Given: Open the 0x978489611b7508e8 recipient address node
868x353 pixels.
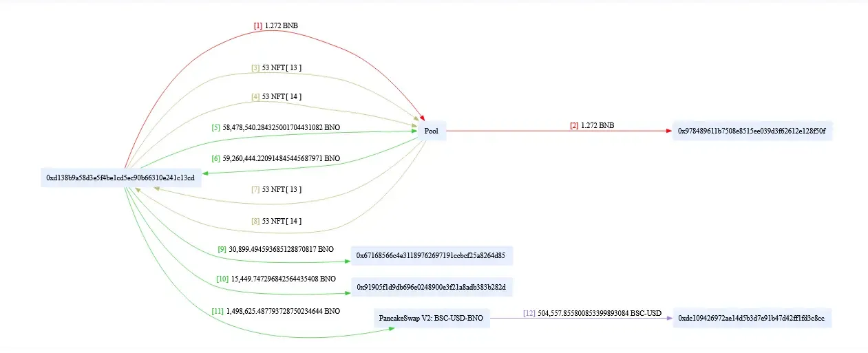Looking at the screenshot, I should (x=752, y=131).
